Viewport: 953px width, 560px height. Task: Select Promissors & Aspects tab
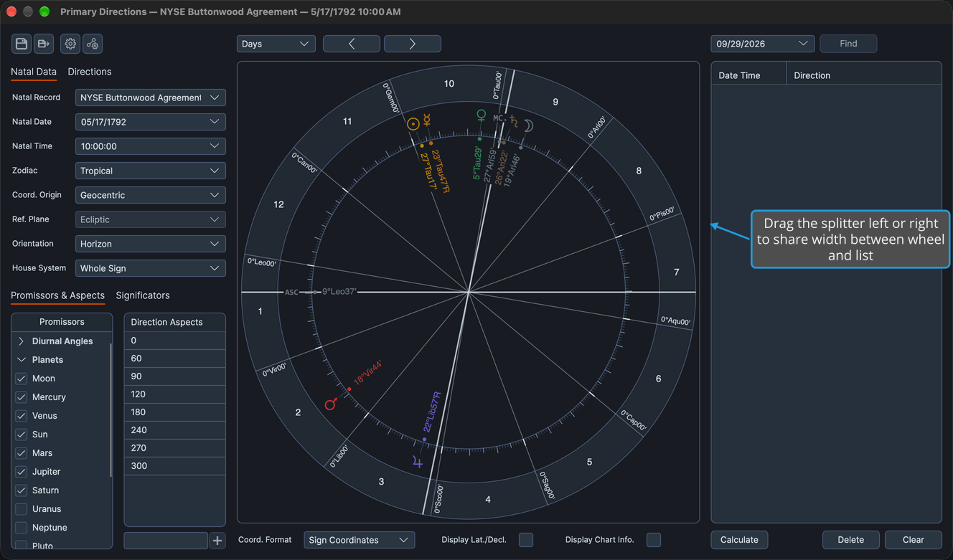click(x=57, y=295)
